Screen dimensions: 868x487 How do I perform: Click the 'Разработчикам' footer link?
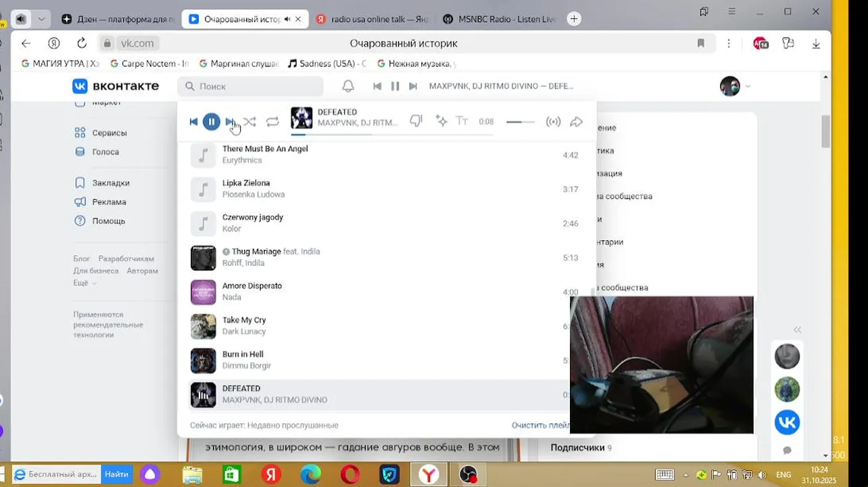click(126, 258)
